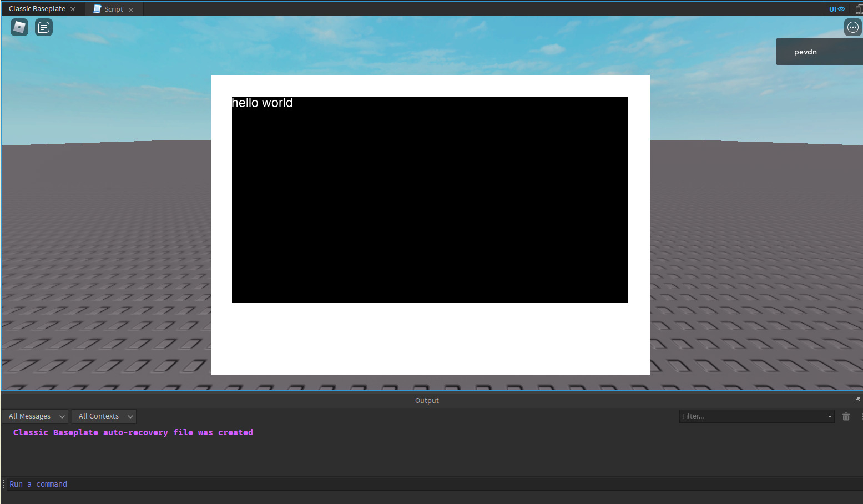
Task: Open the All Messages dropdown
Action: (34, 416)
